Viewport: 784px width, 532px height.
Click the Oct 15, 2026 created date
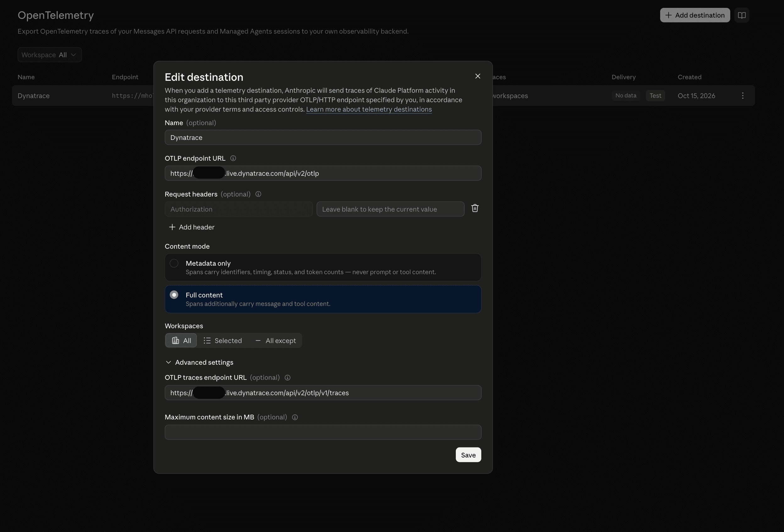696,96
